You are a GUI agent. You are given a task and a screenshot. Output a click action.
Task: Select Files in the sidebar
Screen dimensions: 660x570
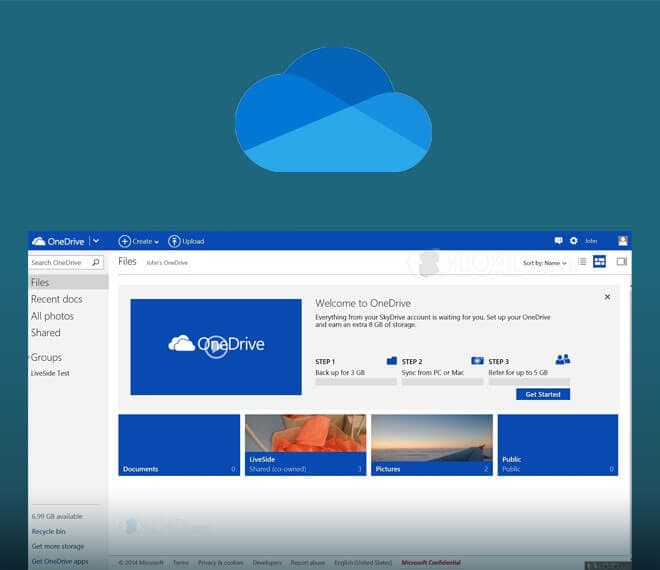tap(68, 282)
